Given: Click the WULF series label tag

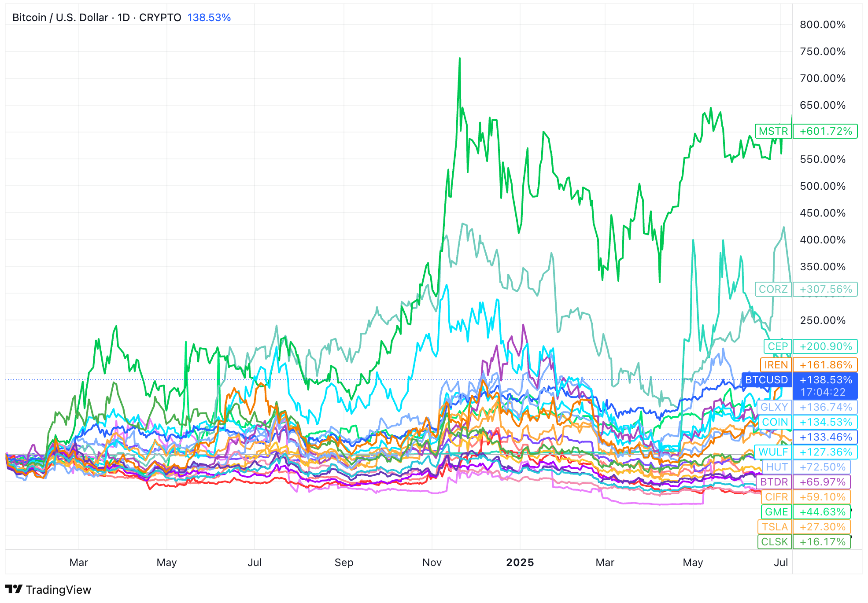Looking at the screenshot, I should pyautogui.click(x=773, y=452).
